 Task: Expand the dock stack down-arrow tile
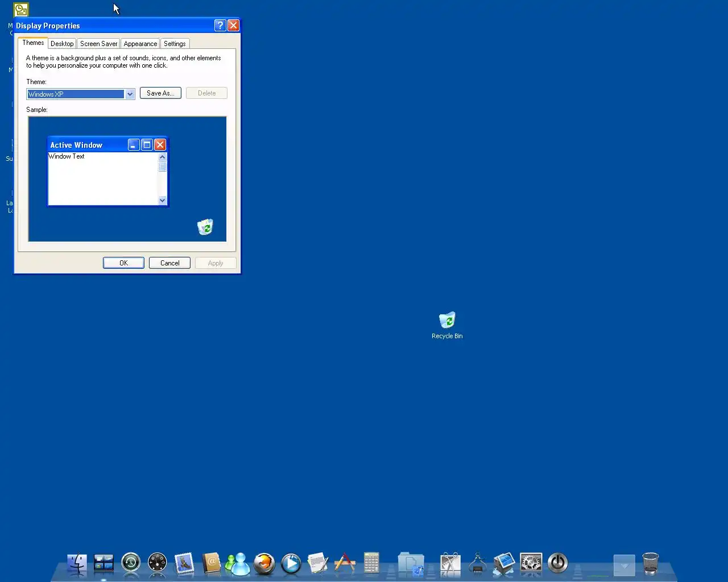624,566
